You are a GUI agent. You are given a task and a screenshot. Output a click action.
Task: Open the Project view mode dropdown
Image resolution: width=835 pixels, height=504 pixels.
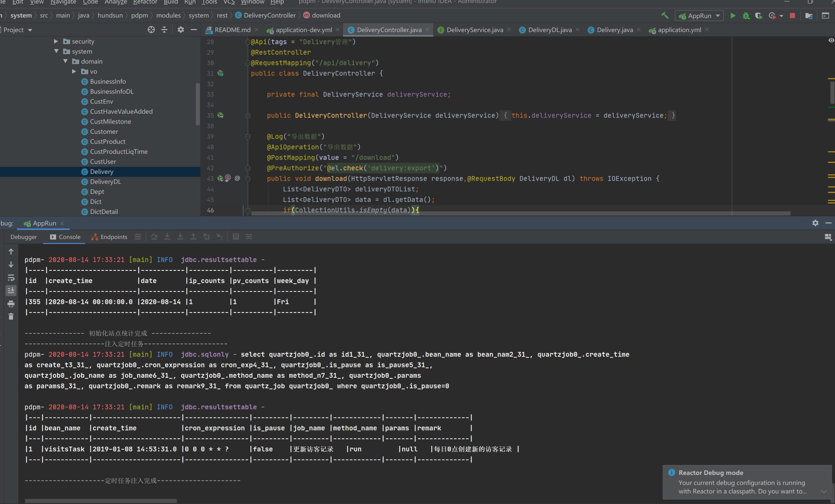(x=30, y=30)
